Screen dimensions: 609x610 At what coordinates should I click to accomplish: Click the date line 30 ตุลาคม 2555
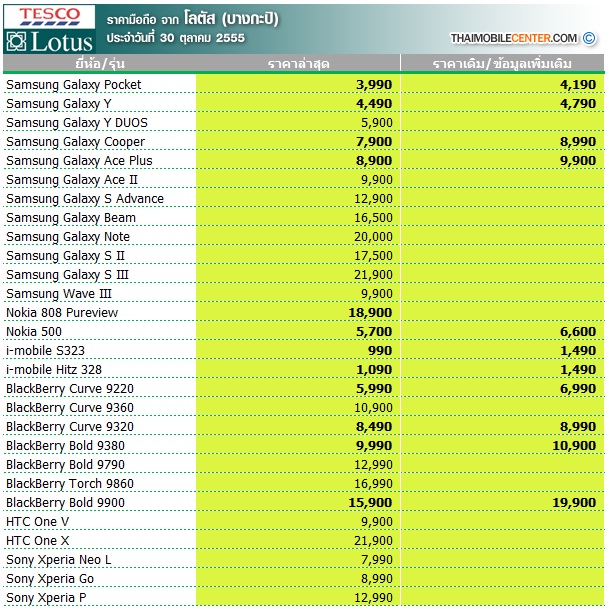tap(176, 38)
